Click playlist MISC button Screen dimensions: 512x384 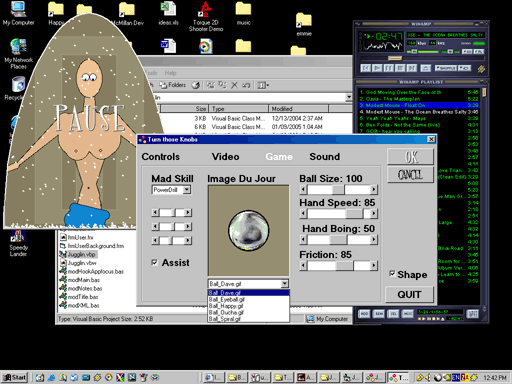point(408,314)
